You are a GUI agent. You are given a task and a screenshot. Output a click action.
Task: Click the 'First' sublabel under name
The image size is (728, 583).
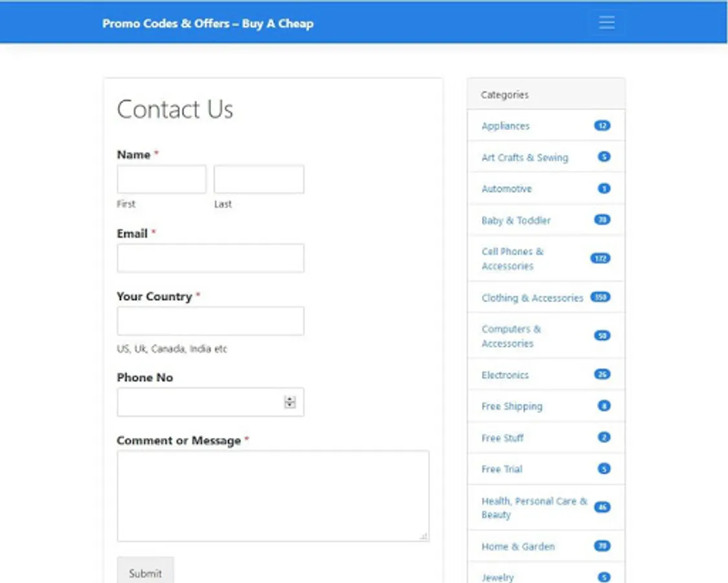click(126, 204)
